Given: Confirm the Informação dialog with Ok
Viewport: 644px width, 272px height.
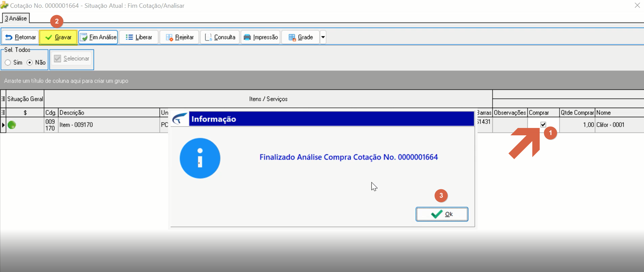Looking at the screenshot, I should [442, 214].
